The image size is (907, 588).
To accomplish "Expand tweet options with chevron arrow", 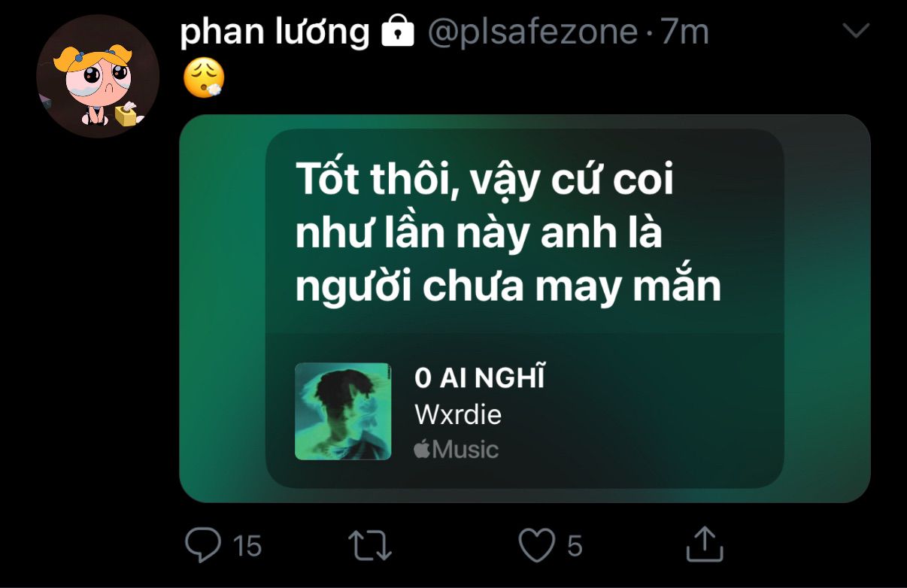I will pos(857,31).
